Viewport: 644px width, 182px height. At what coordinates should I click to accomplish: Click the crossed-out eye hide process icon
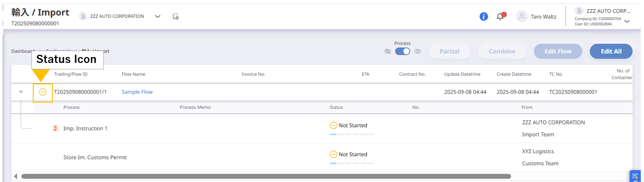point(388,52)
